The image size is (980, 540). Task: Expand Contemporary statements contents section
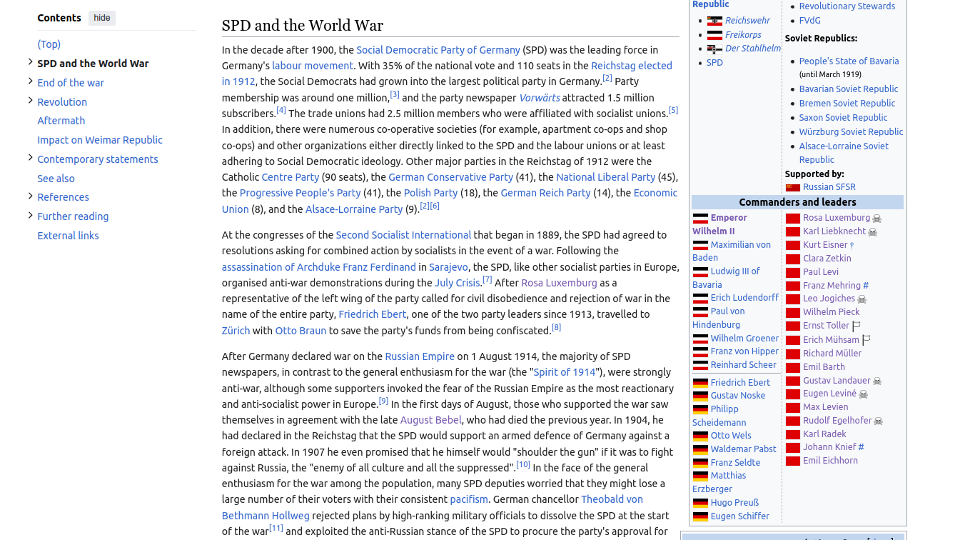tap(31, 158)
